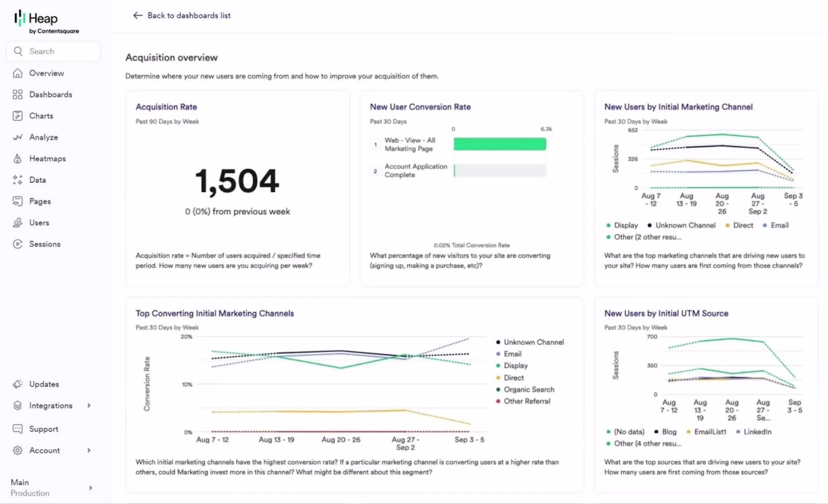Click the Sessions play-circle icon

tap(17, 244)
